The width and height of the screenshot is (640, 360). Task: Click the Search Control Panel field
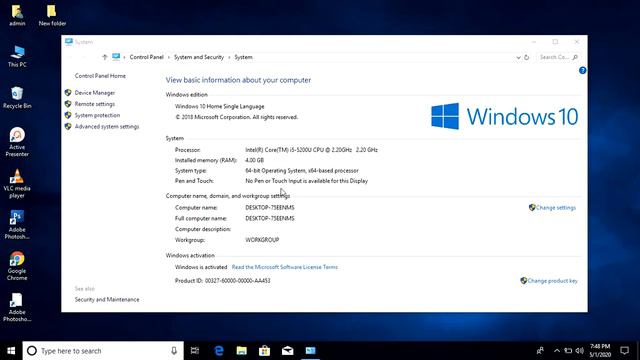tap(558, 57)
